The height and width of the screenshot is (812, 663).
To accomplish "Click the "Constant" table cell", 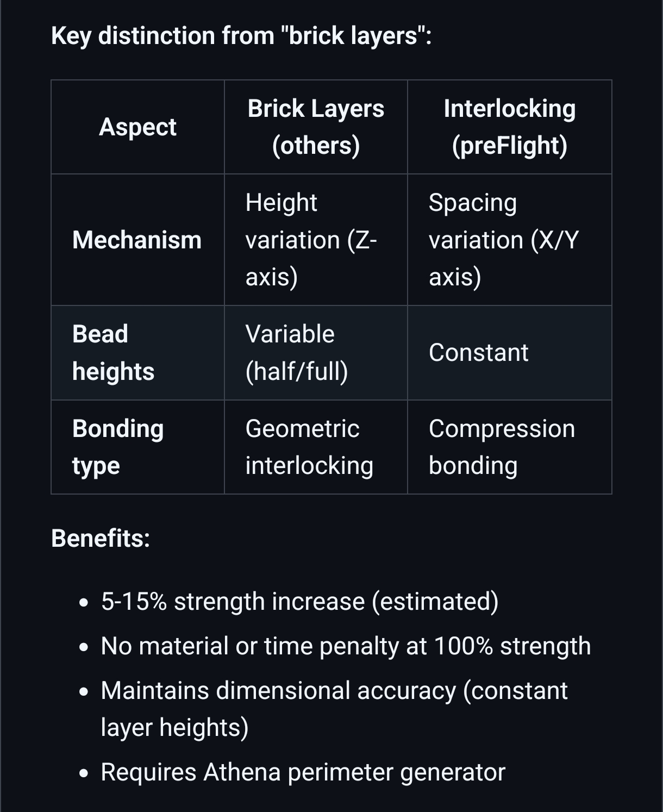I will click(478, 353).
